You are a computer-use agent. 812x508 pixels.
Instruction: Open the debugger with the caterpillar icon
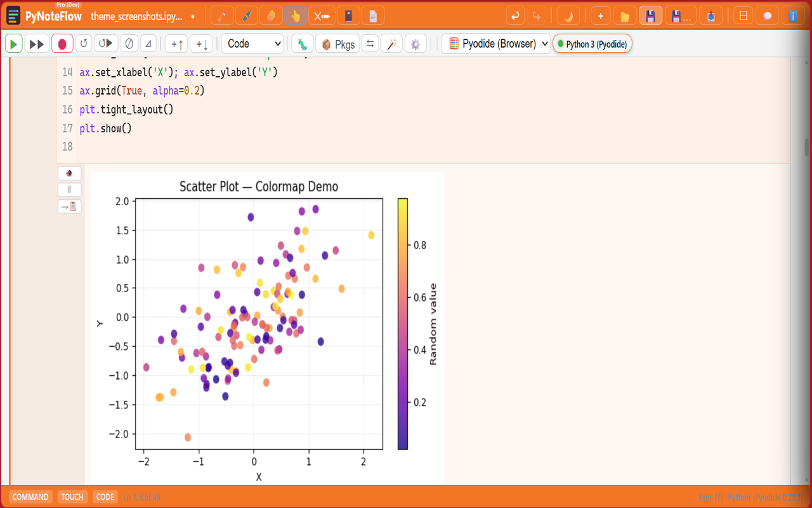pos(303,44)
